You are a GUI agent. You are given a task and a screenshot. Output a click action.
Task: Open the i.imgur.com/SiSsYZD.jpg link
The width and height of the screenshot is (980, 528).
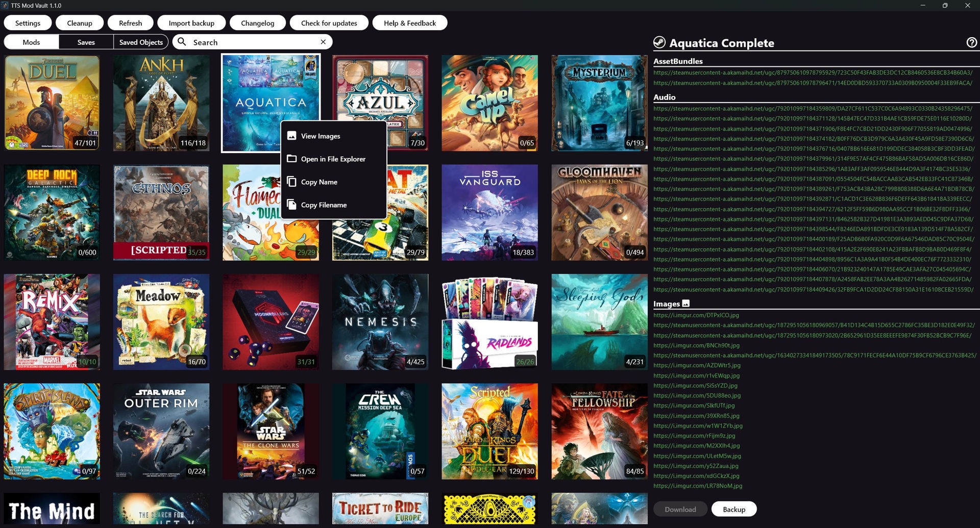click(x=695, y=385)
